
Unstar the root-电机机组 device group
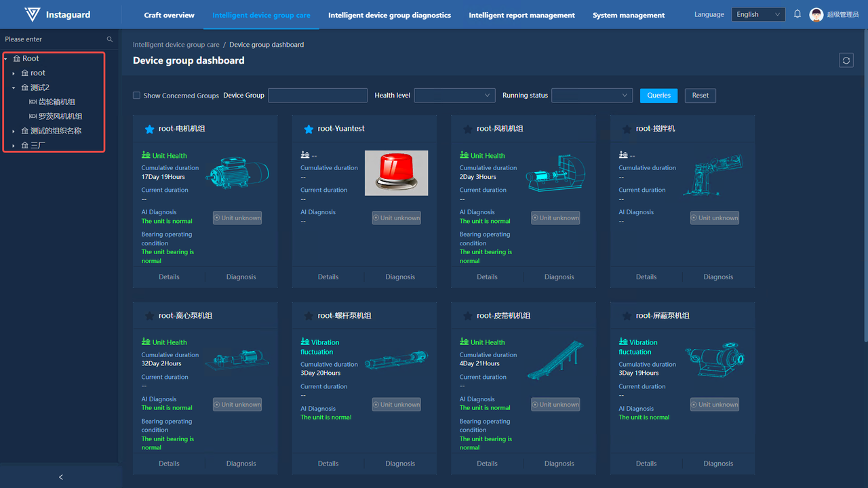click(150, 129)
